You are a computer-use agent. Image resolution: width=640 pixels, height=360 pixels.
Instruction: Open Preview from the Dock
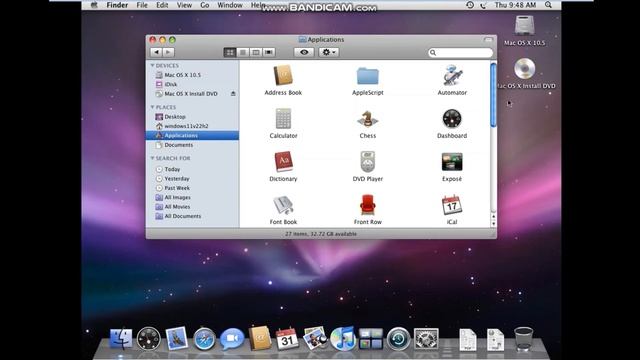tap(315, 338)
